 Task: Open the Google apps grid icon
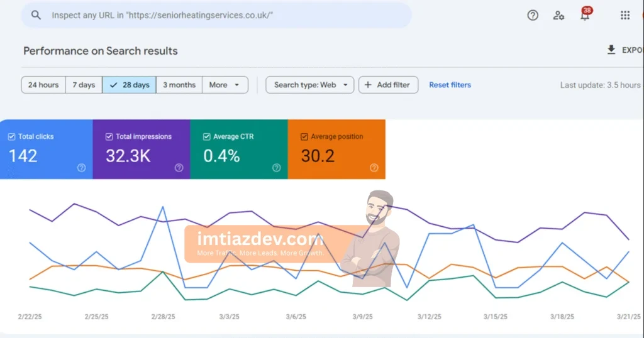[x=625, y=15]
